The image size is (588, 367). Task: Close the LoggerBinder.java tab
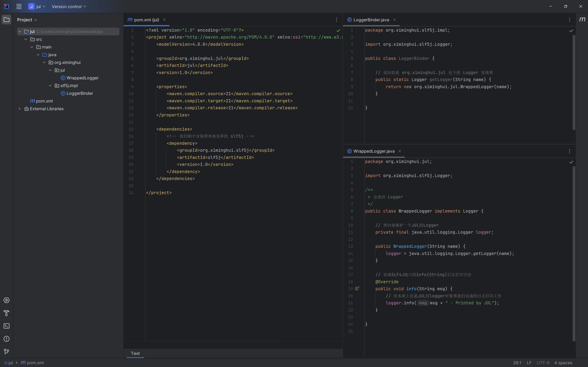[395, 20]
